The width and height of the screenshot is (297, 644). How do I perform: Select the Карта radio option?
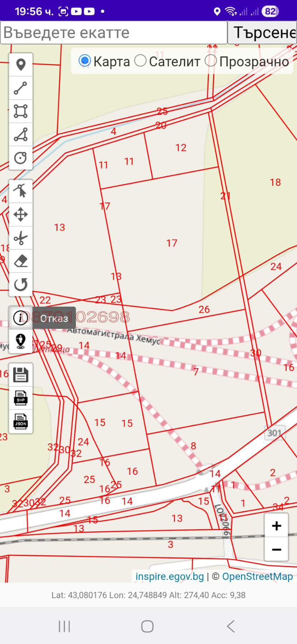pos(85,61)
